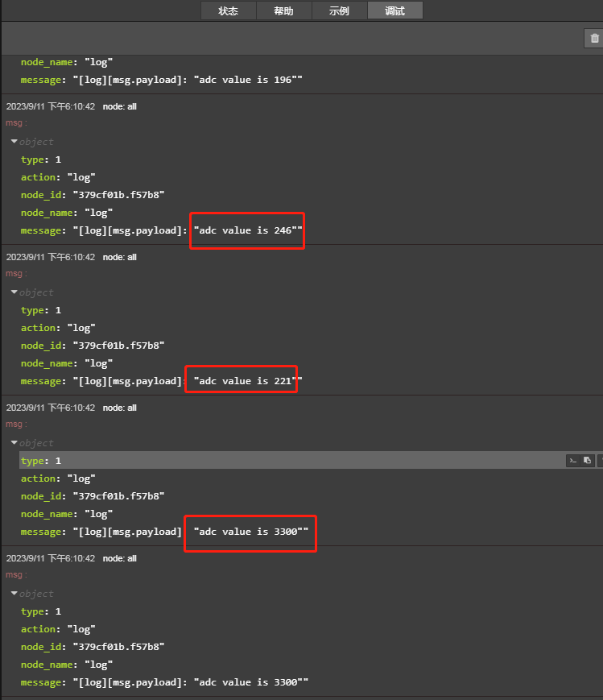Switch to the 调试 tab
Screen dimensions: 603x700
click(394, 11)
